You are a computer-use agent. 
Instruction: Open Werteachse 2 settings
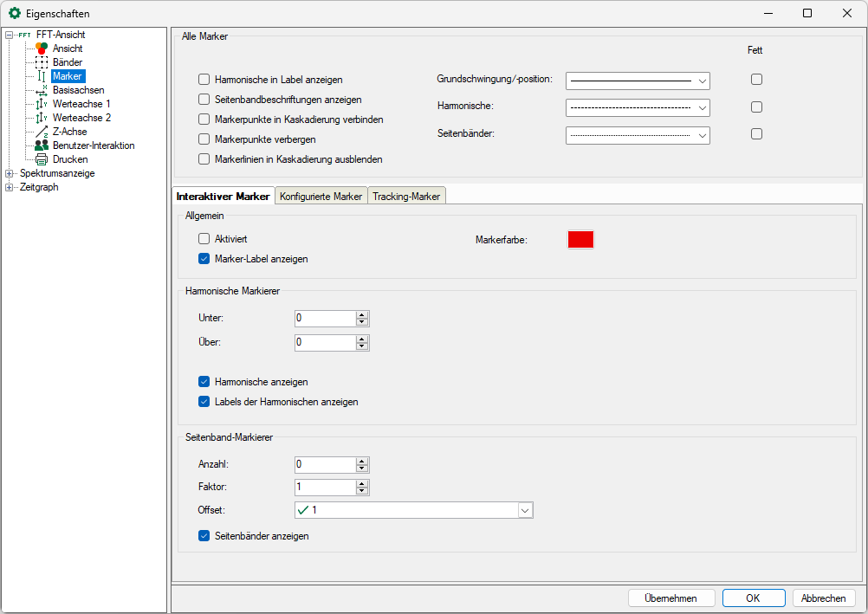tap(81, 118)
